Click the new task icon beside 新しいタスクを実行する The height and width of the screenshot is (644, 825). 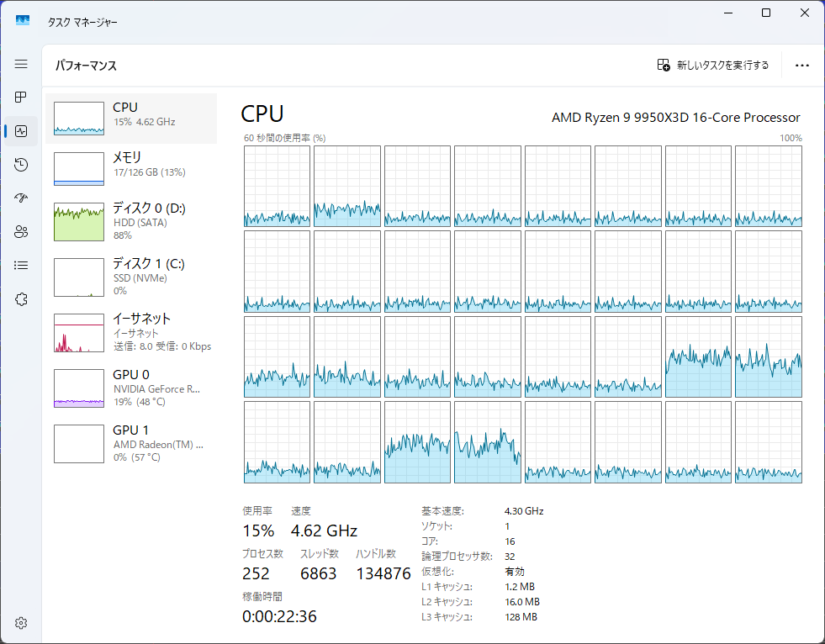(664, 65)
